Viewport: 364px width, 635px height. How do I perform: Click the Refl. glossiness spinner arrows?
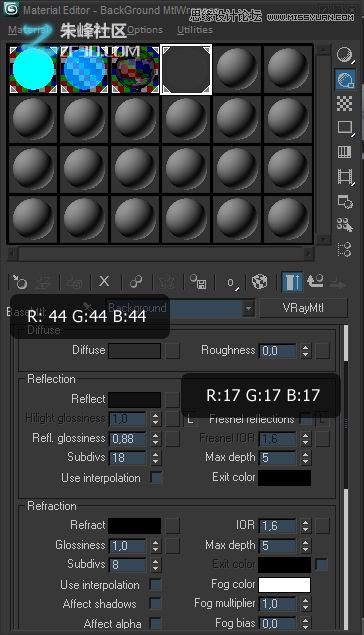[155, 439]
